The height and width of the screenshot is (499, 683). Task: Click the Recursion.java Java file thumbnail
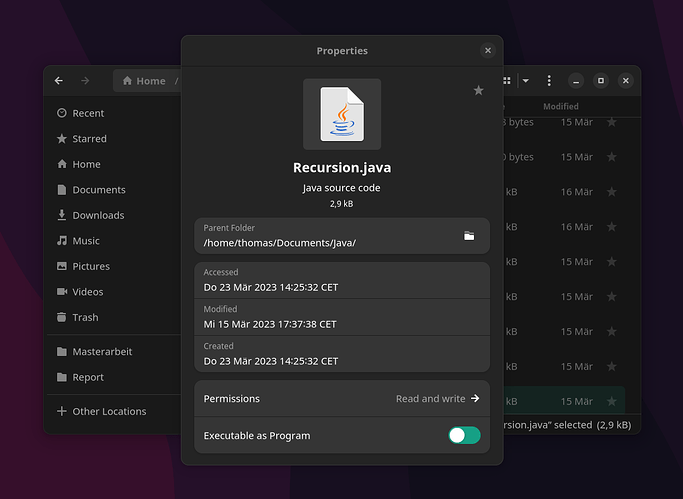[x=342, y=114]
